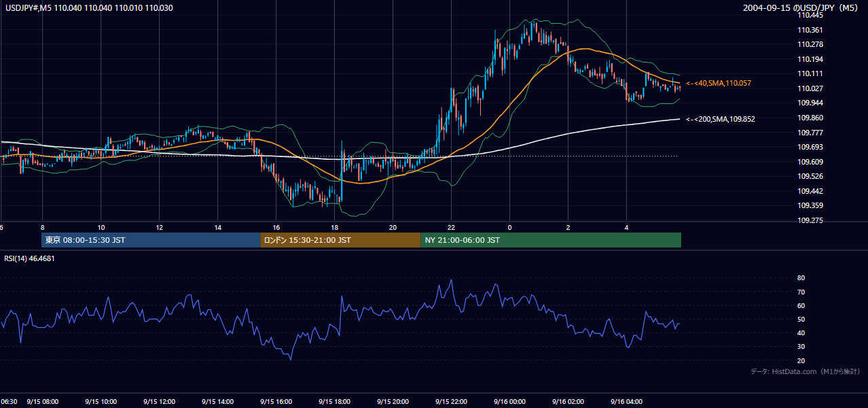This screenshot has height=408, width=868.
Task: Click the RSI 30 level label
Action: click(801, 347)
